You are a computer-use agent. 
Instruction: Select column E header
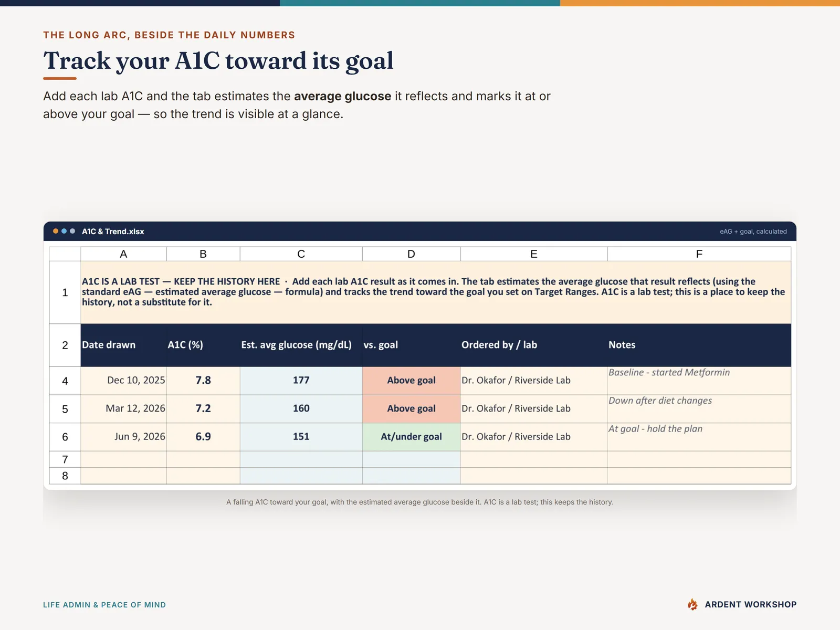click(x=534, y=254)
